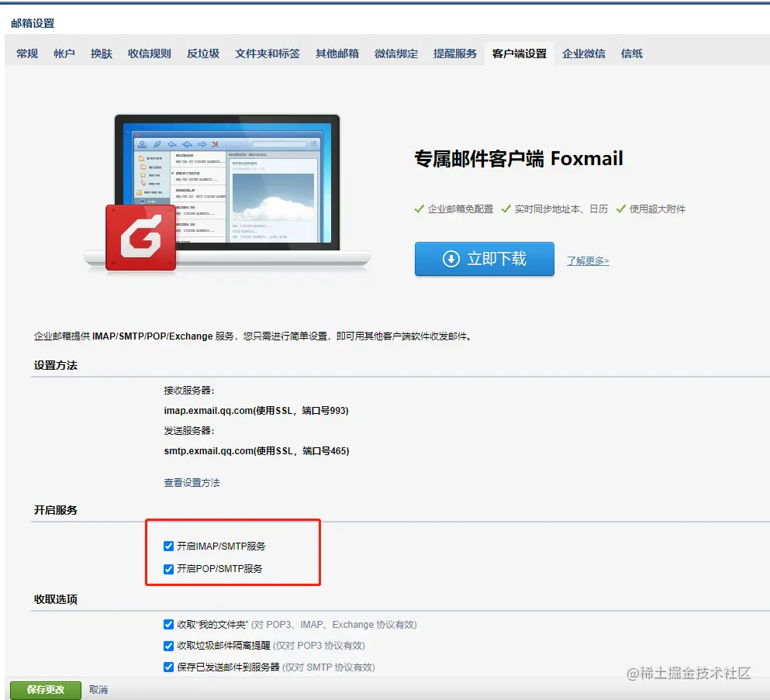
Task: Click the imap.exmail.qq.com server text
Action: [257, 410]
